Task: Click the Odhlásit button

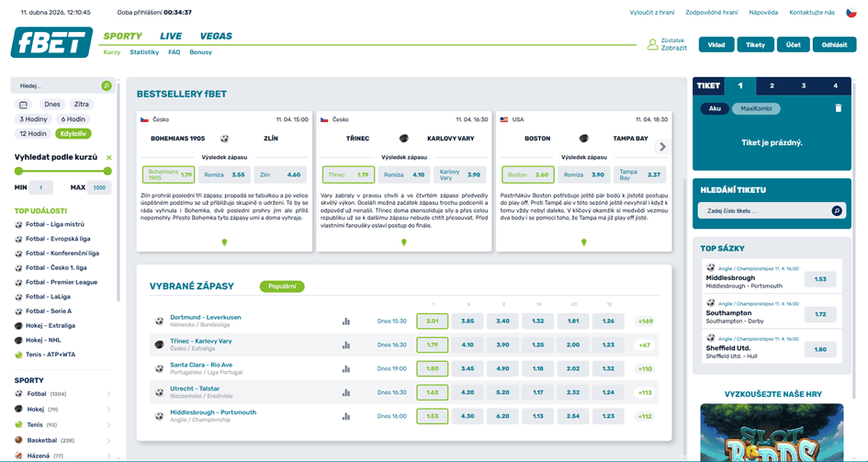Action: pos(835,45)
